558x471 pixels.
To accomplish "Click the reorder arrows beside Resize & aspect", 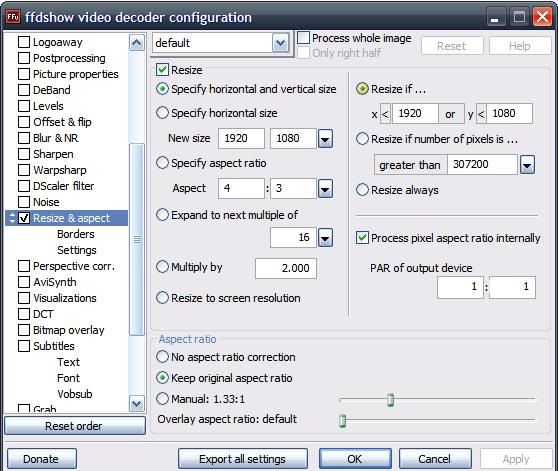I will [x=12, y=218].
